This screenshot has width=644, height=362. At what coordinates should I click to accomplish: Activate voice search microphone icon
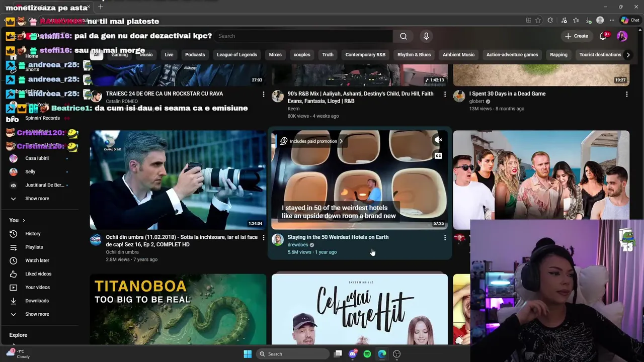[x=426, y=36]
